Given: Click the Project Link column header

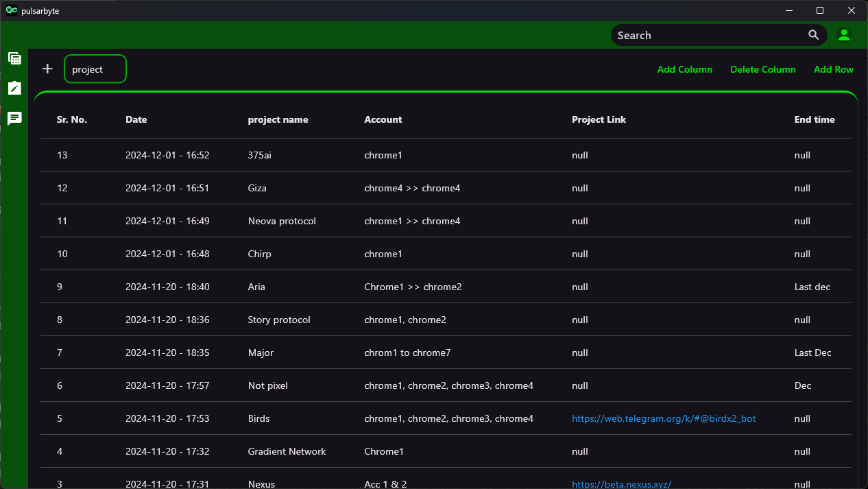Looking at the screenshot, I should (599, 119).
